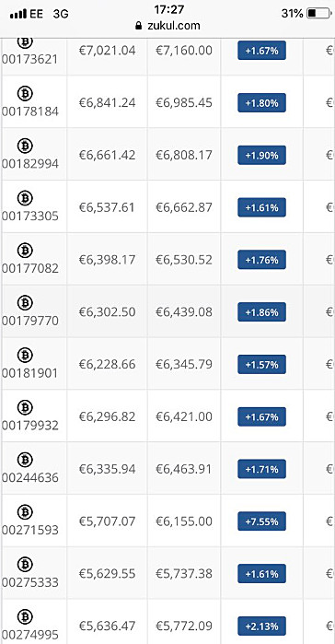
Task: Click the Bitcoin icon above 00181901
Action: click(x=25, y=356)
